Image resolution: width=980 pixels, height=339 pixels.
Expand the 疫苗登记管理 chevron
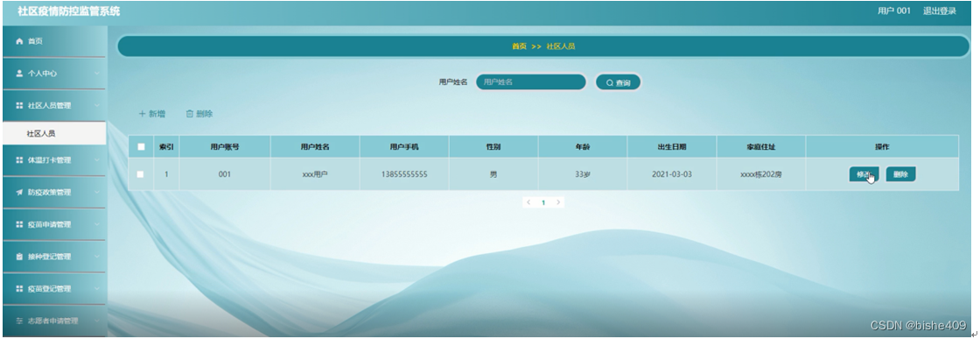pos(97,289)
